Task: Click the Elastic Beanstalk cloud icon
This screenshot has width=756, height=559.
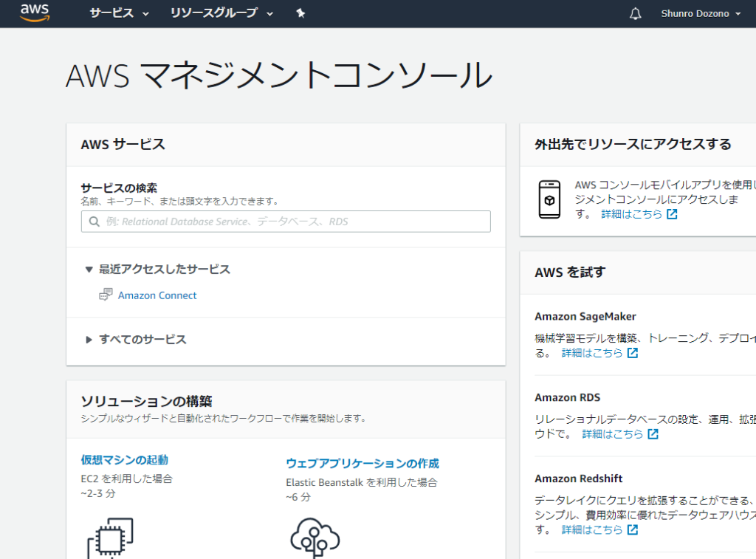Action: coord(315,538)
